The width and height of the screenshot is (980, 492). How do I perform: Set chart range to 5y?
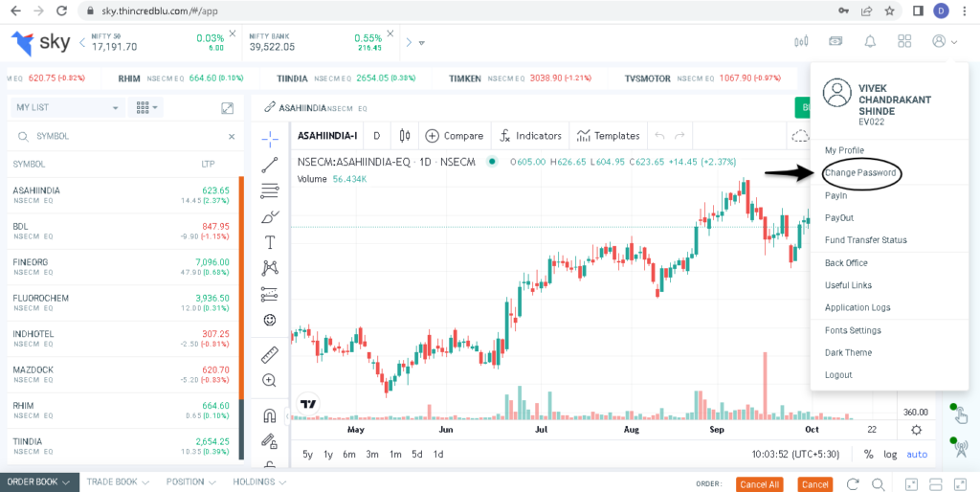pos(307,455)
